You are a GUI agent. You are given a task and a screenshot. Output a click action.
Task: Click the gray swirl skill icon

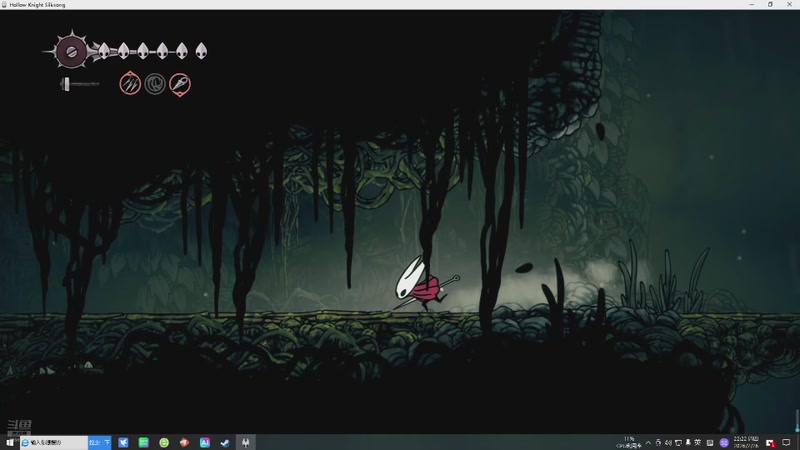(155, 84)
